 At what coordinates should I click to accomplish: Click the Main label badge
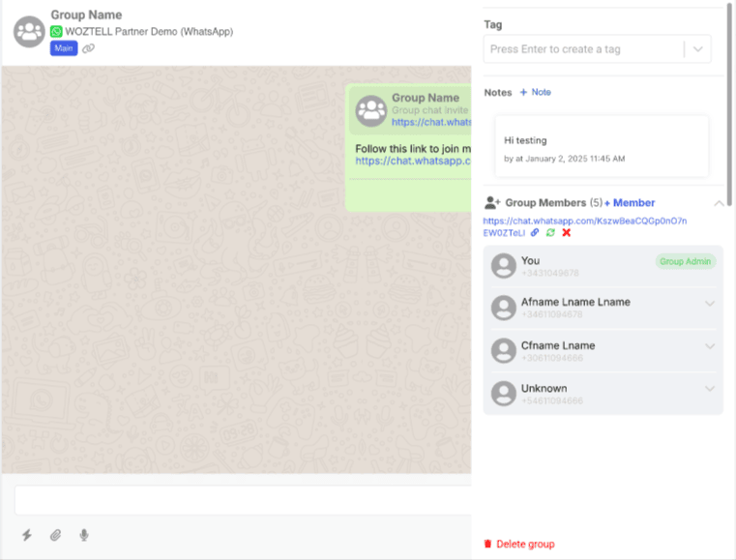coord(64,48)
